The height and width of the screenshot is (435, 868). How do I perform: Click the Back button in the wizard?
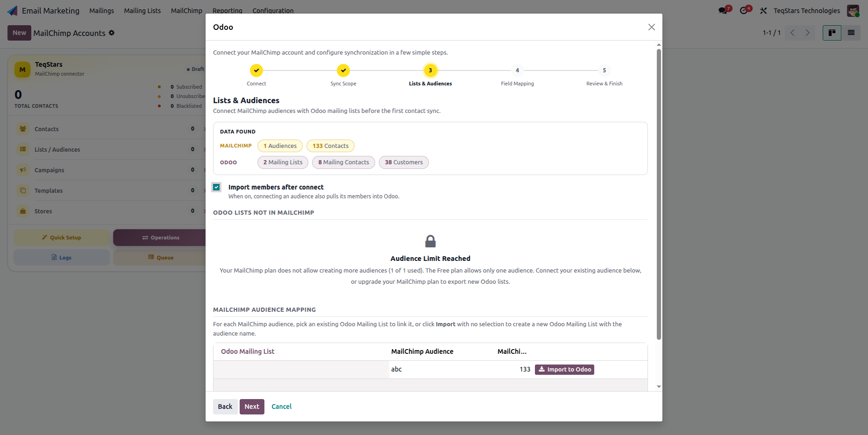click(225, 407)
